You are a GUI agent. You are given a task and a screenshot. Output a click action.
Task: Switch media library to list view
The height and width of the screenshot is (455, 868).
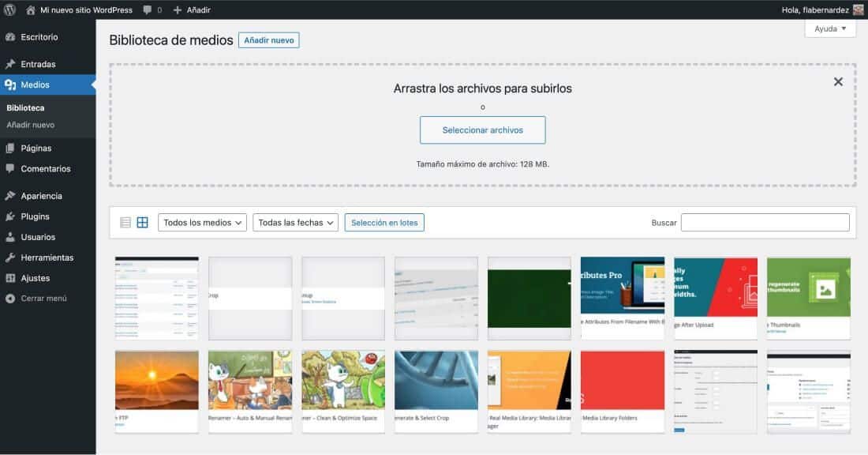(x=125, y=222)
